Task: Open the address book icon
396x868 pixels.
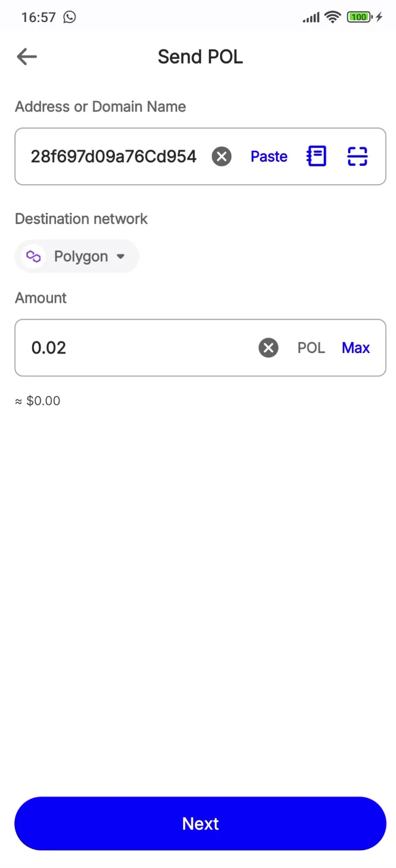Action: point(317,156)
